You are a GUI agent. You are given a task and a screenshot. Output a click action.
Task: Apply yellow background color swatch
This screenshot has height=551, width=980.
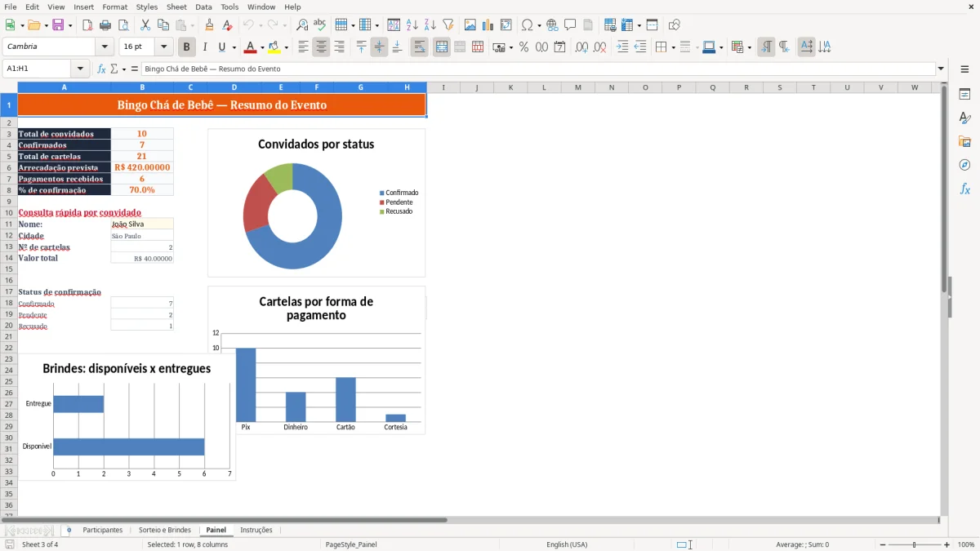(274, 47)
